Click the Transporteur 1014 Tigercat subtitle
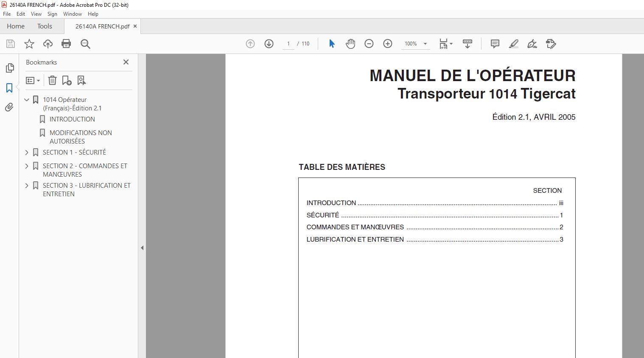 click(487, 94)
